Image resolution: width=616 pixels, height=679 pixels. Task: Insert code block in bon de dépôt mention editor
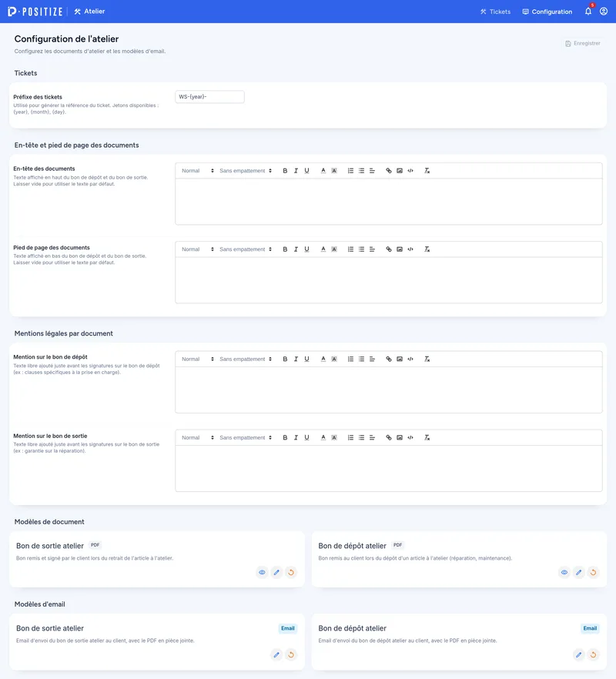point(410,359)
